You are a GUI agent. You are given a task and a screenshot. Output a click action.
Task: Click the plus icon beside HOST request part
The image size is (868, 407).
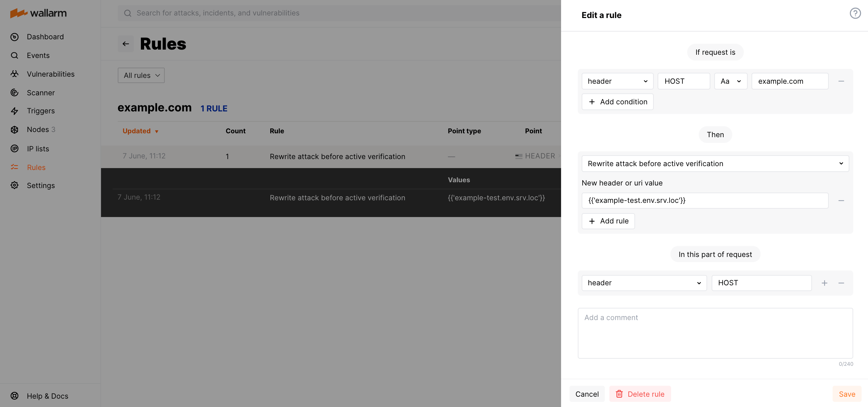[x=825, y=283]
